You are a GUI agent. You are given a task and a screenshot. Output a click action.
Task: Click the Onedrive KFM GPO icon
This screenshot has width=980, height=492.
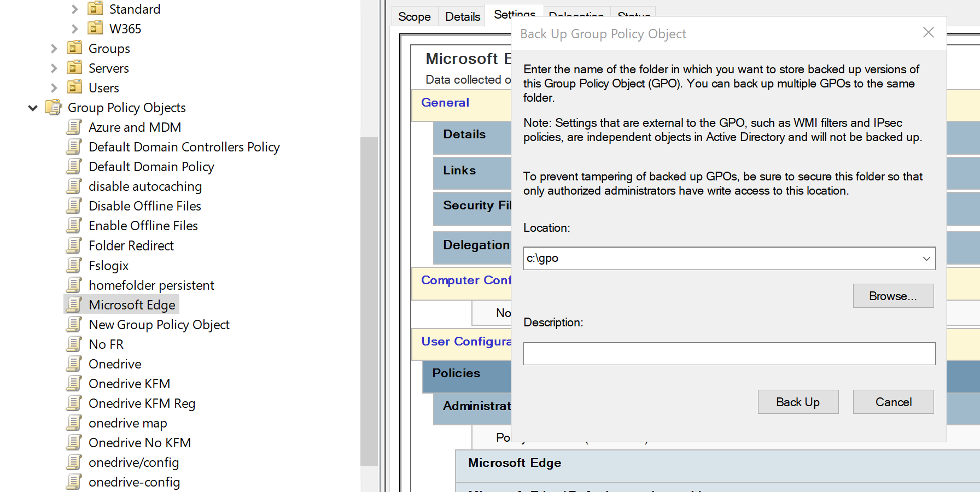[x=74, y=383]
